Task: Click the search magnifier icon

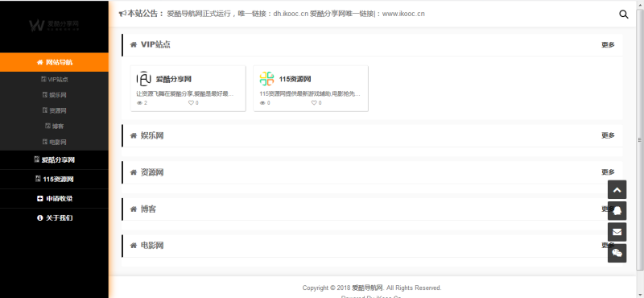Action: 623,14
